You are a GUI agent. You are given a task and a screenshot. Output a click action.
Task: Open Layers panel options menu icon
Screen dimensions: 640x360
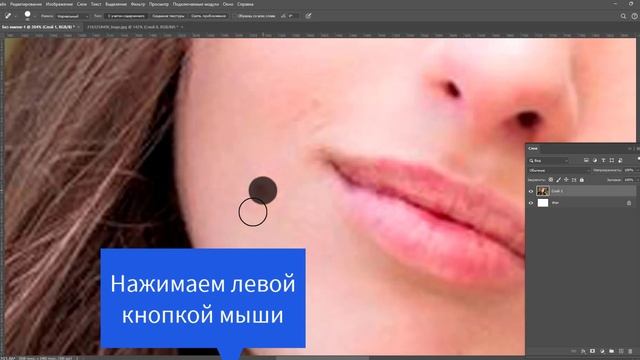point(638,149)
